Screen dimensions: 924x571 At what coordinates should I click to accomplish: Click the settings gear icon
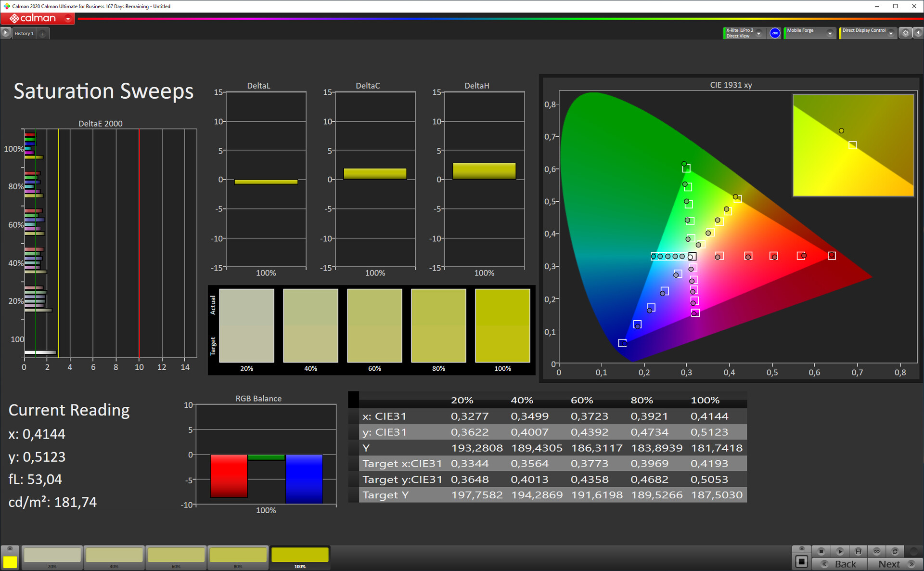pos(905,33)
